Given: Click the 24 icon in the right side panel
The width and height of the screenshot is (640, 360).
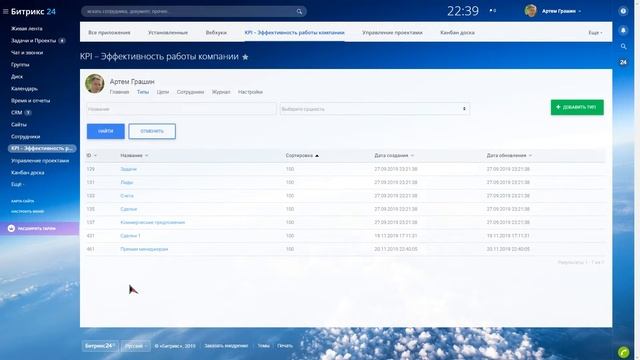Looking at the screenshot, I should (623, 62).
